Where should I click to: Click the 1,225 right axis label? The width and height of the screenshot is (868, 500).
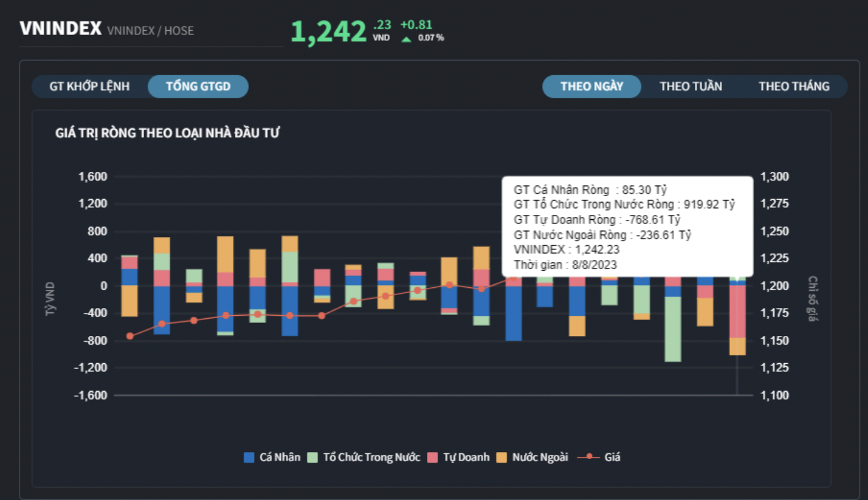click(775, 258)
